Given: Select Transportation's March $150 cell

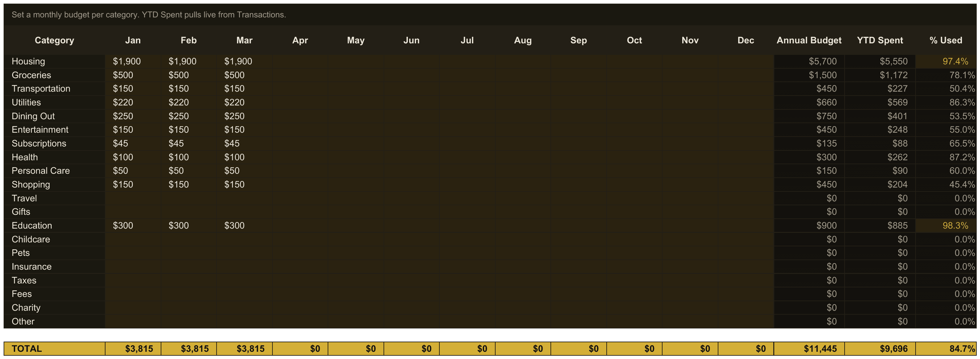Looking at the screenshot, I should 244,89.
